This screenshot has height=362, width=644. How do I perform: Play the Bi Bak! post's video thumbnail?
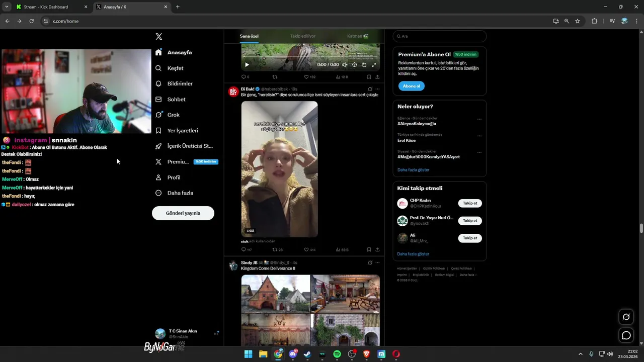pos(279,169)
